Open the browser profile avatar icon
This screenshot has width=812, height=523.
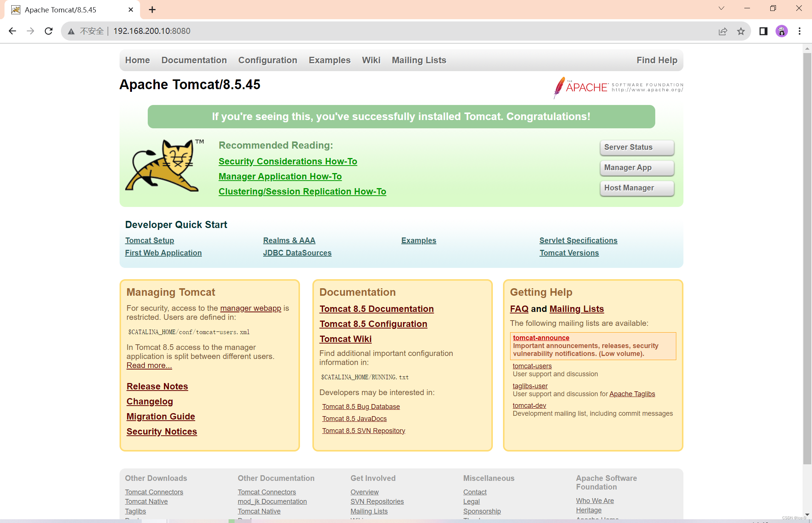click(x=781, y=31)
